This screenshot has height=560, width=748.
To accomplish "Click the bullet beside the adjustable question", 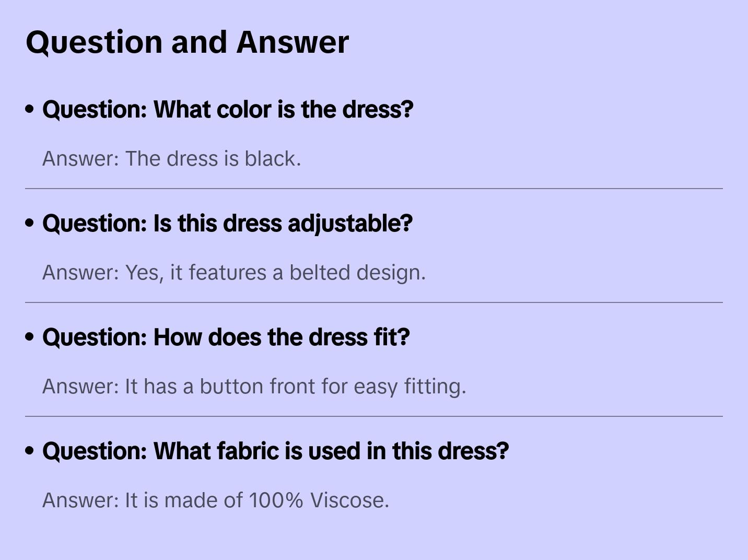I will point(30,223).
